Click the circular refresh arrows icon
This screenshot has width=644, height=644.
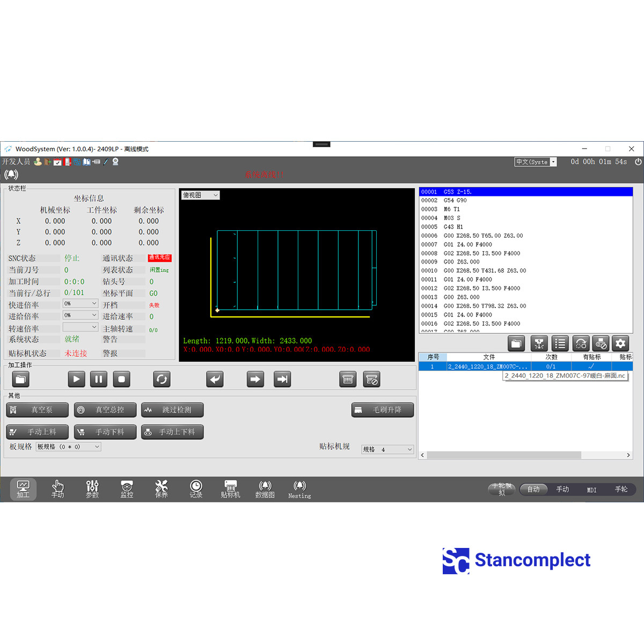162,379
